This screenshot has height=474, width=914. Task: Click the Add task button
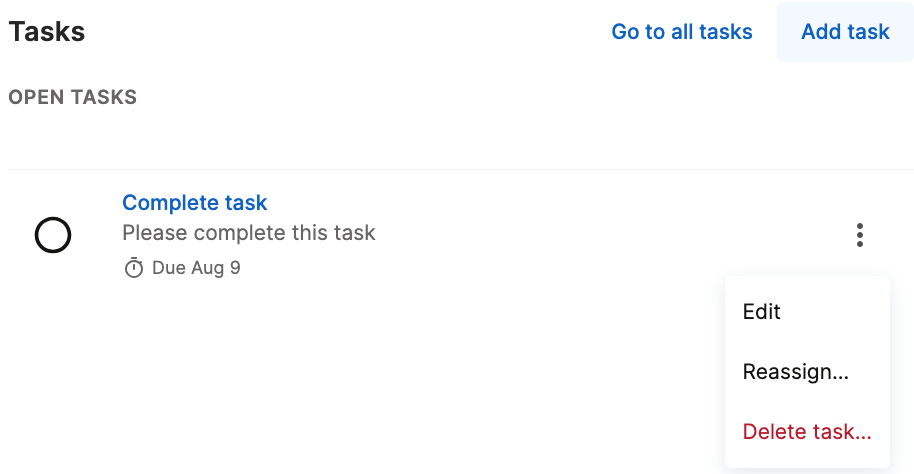coord(845,31)
